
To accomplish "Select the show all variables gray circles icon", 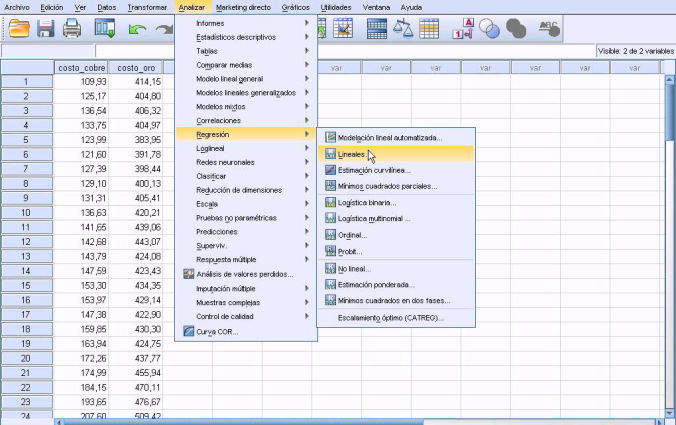I will (516, 29).
